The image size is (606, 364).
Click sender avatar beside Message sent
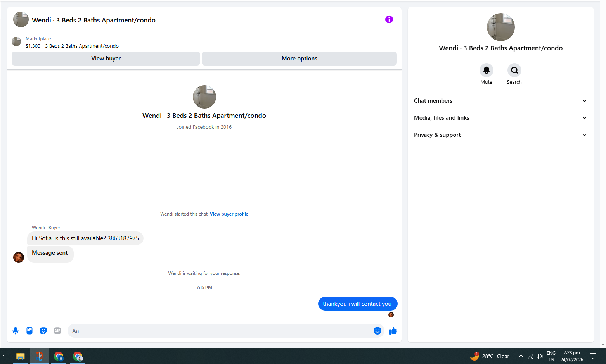pos(19,257)
